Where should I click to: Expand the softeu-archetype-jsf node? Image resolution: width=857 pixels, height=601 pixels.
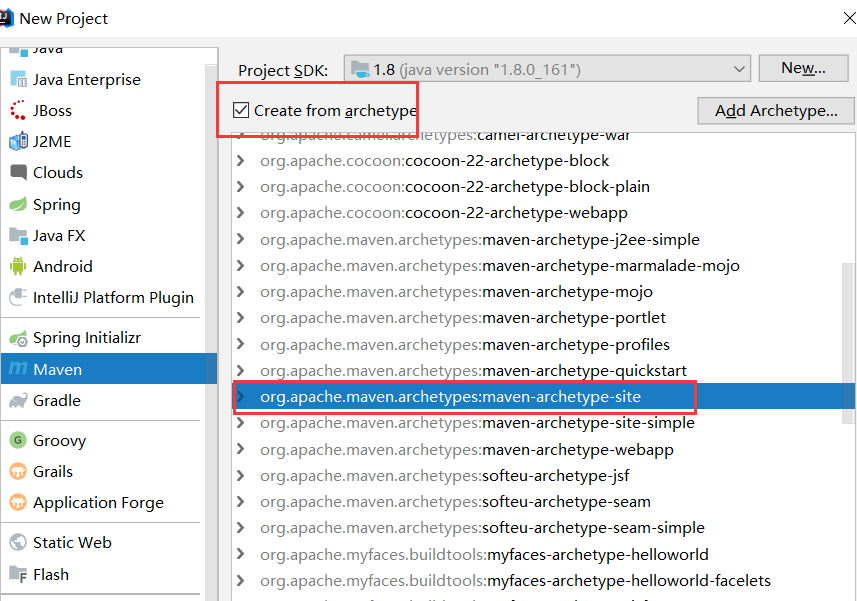click(x=240, y=475)
